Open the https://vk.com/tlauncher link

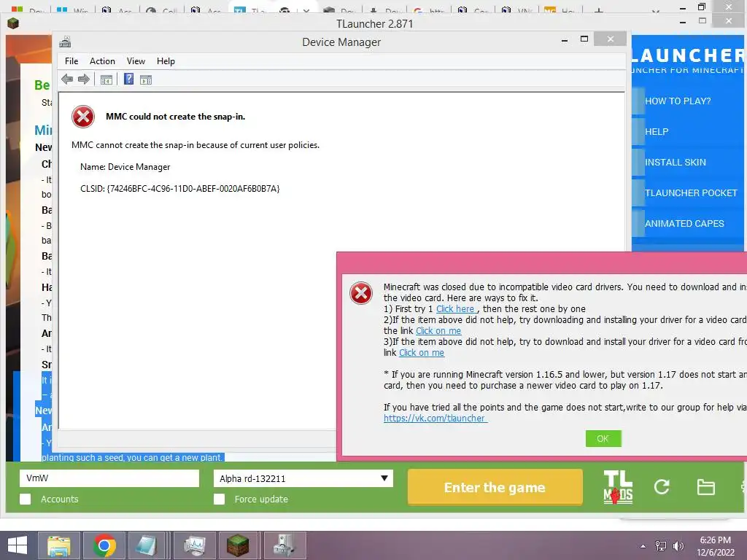point(436,418)
